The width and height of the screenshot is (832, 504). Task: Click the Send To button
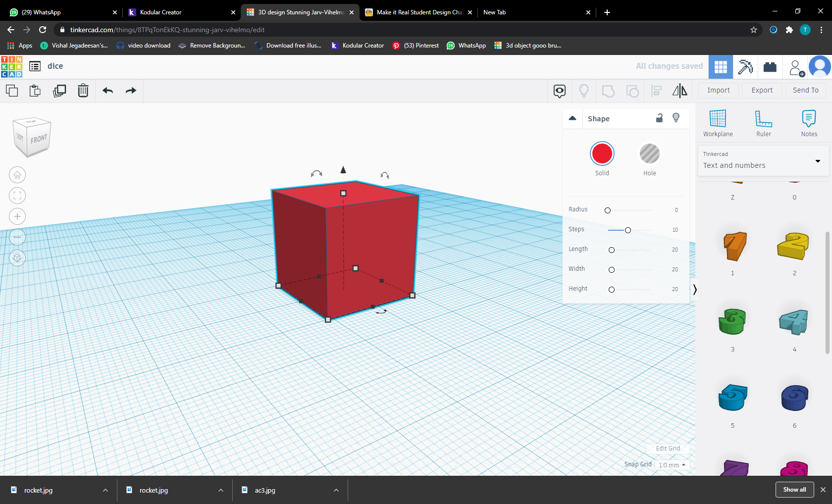pyautogui.click(x=806, y=91)
